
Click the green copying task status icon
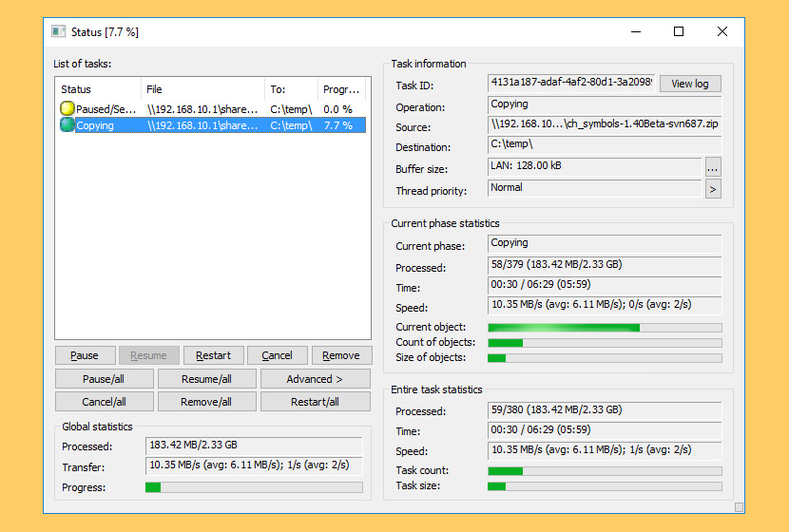(x=67, y=125)
